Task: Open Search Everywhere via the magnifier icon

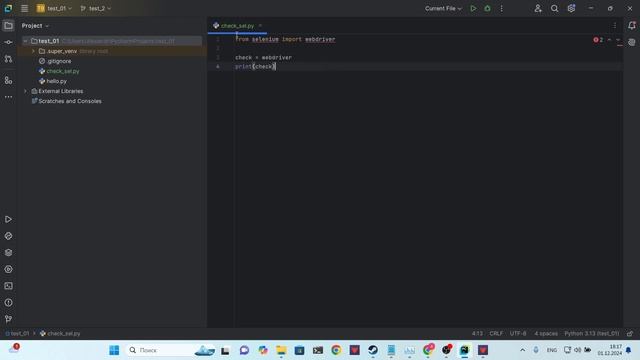Action: 554,8
